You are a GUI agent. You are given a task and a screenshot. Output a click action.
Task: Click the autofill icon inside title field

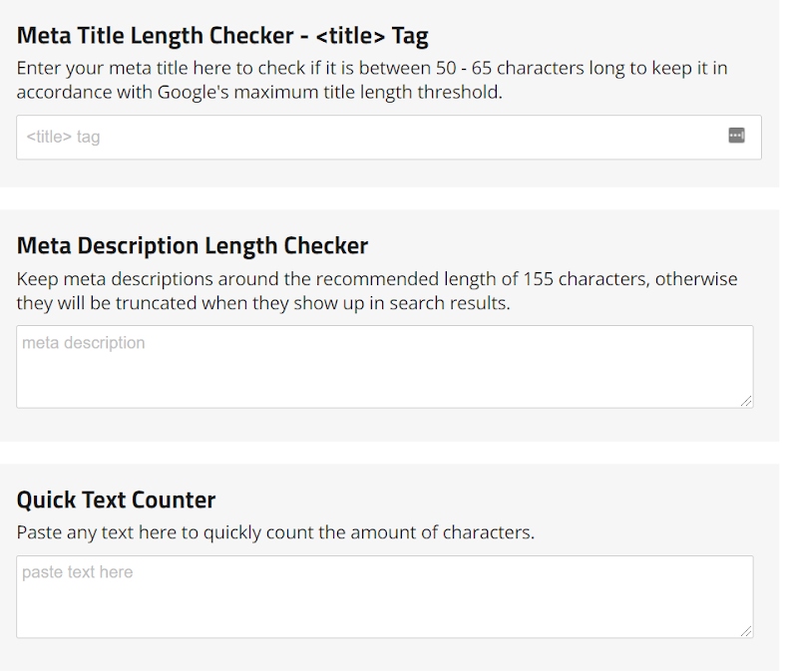736,136
